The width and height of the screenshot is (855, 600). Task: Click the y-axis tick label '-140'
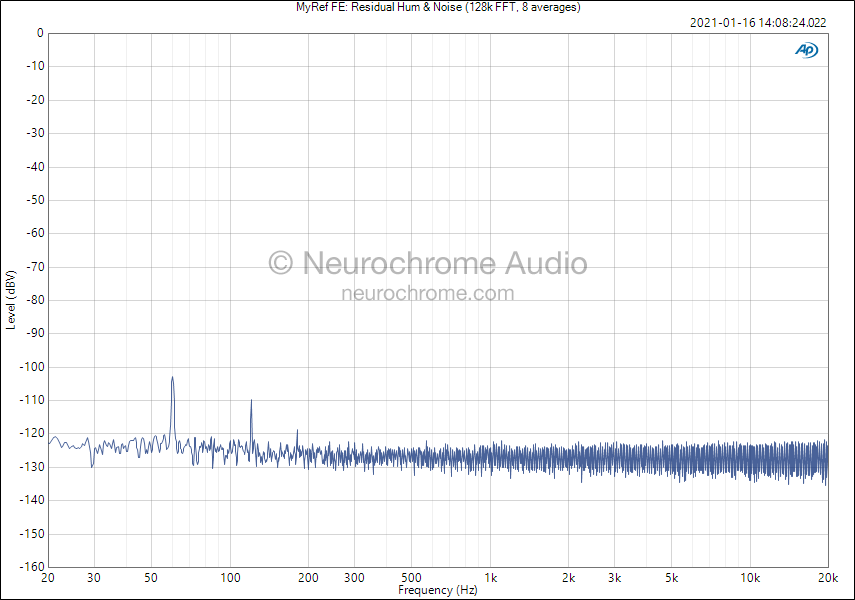[32, 500]
